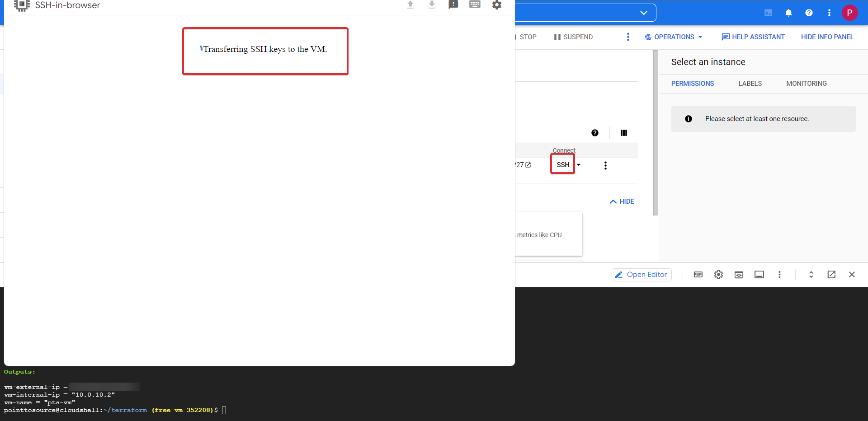Open SSH-in-browser settings gear
The height and width of the screenshot is (421, 868).
[497, 5]
